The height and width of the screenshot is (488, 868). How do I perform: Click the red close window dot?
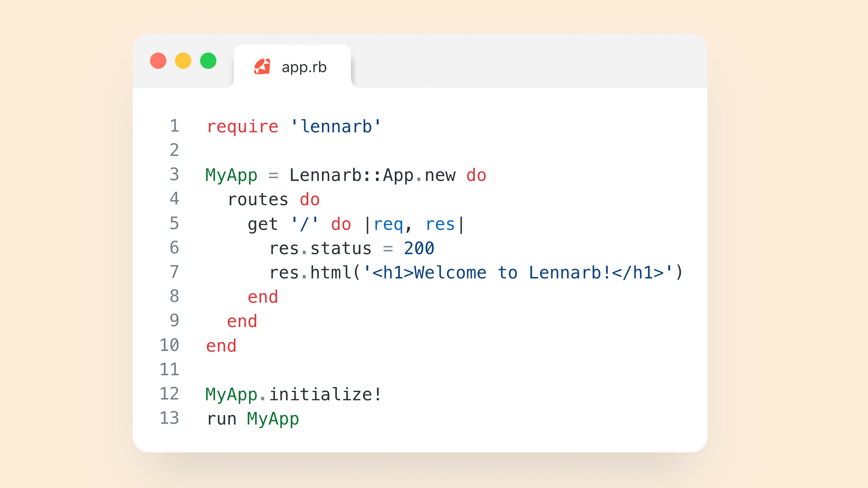point(158,61)
